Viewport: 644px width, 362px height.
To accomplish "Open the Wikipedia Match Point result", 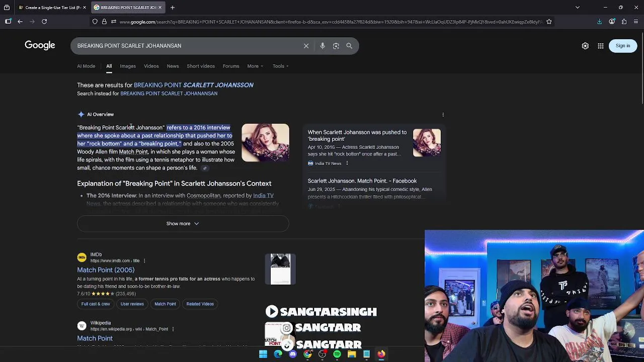I will pyautogui.click(x=95, y=338).
